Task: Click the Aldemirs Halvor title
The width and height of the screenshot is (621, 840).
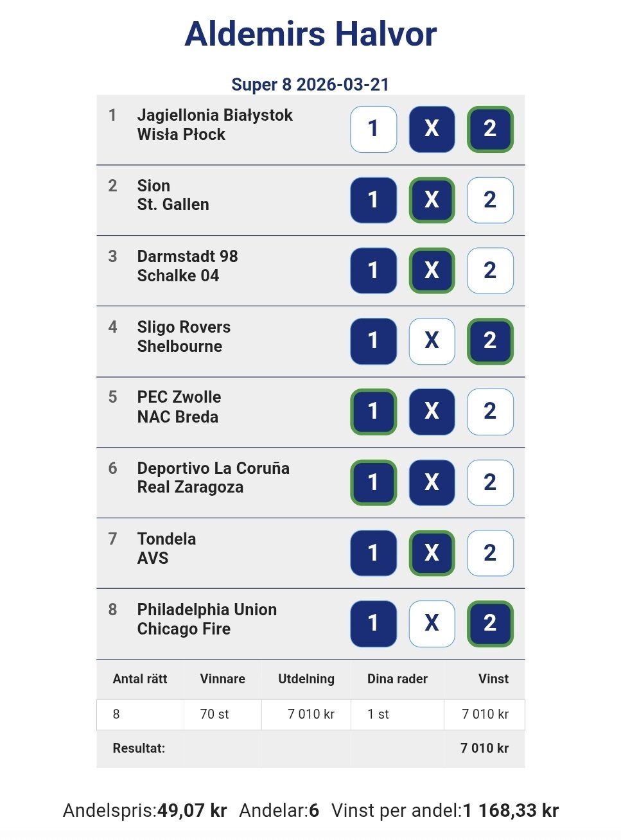Action: click(310, 34)
